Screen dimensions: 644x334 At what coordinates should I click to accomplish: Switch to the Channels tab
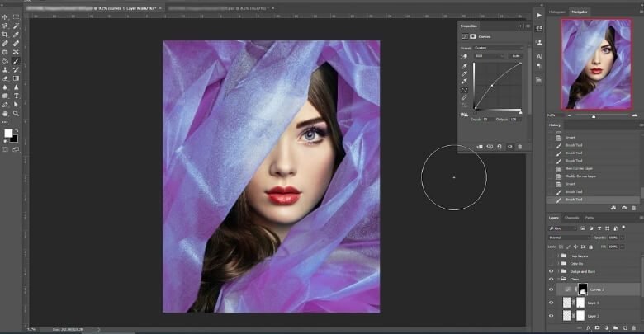(x=571, y=218)
